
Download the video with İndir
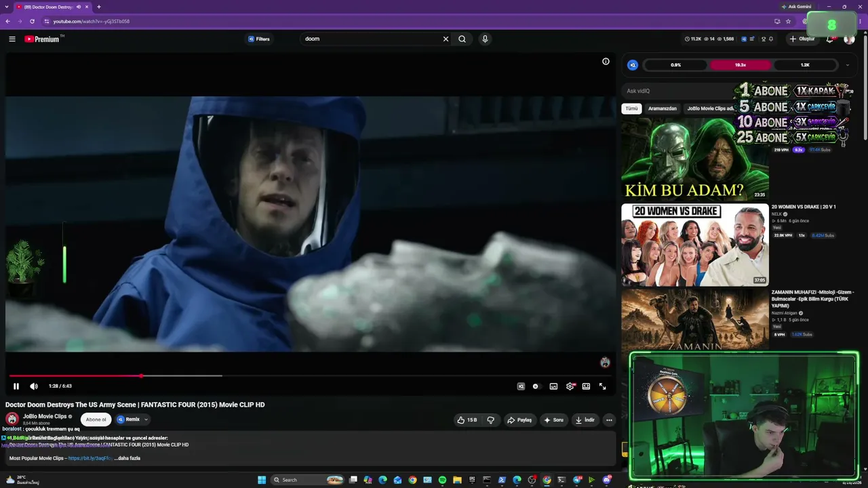[x=585, y=420]
